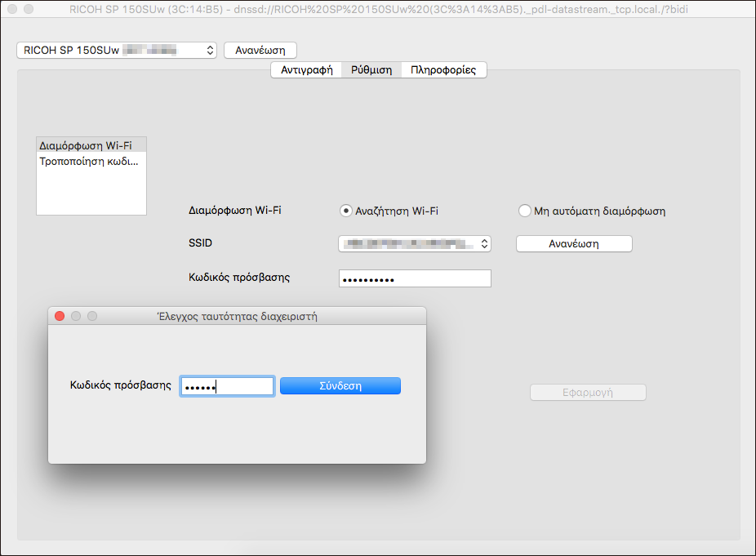The width and height of the screenshot is (756, 556).
Task: Click the SSID label text
Action: [200, 243]
